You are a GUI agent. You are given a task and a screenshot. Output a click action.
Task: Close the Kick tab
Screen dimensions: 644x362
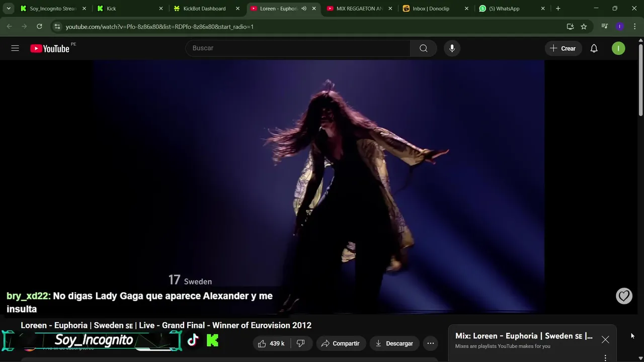click(x=161, y=9)
